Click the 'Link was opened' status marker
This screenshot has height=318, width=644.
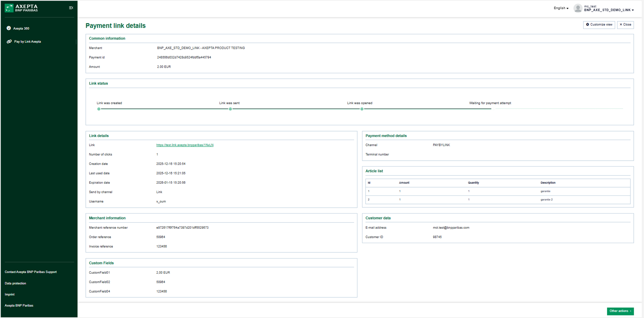[x=362, y=109]
